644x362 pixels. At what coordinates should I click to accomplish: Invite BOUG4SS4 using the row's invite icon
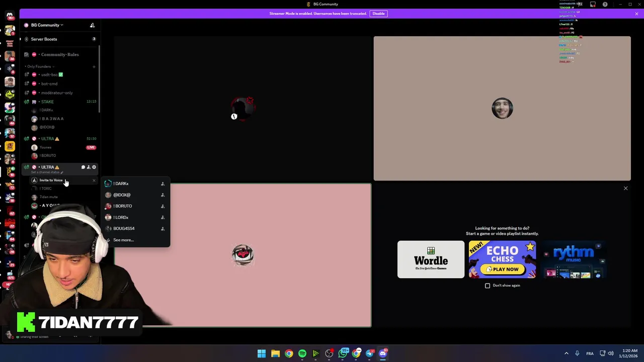tap(163, 229)
